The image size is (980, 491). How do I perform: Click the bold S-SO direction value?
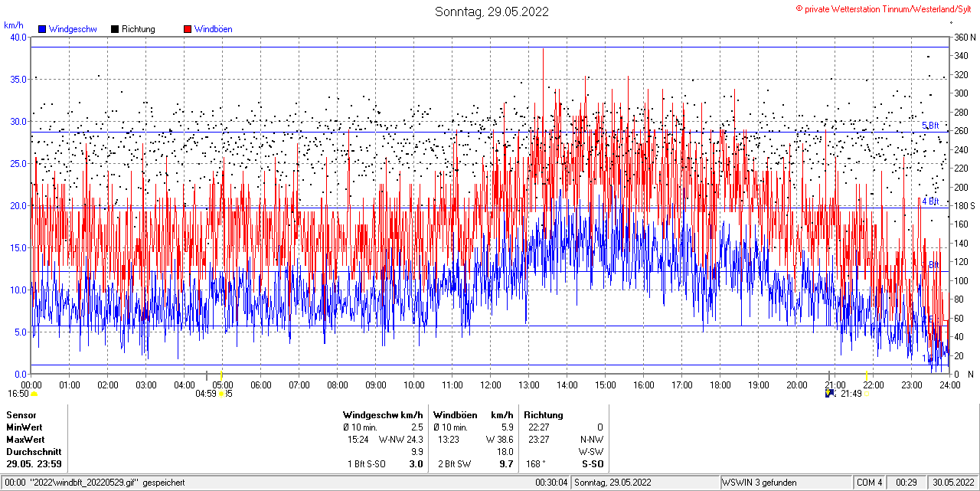tap(593, 464)
